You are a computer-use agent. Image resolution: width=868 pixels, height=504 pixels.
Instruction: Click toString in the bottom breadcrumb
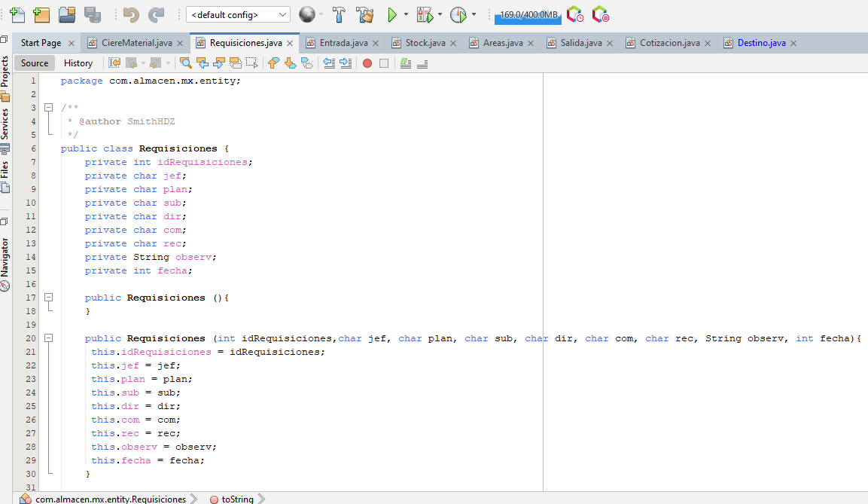239,499
